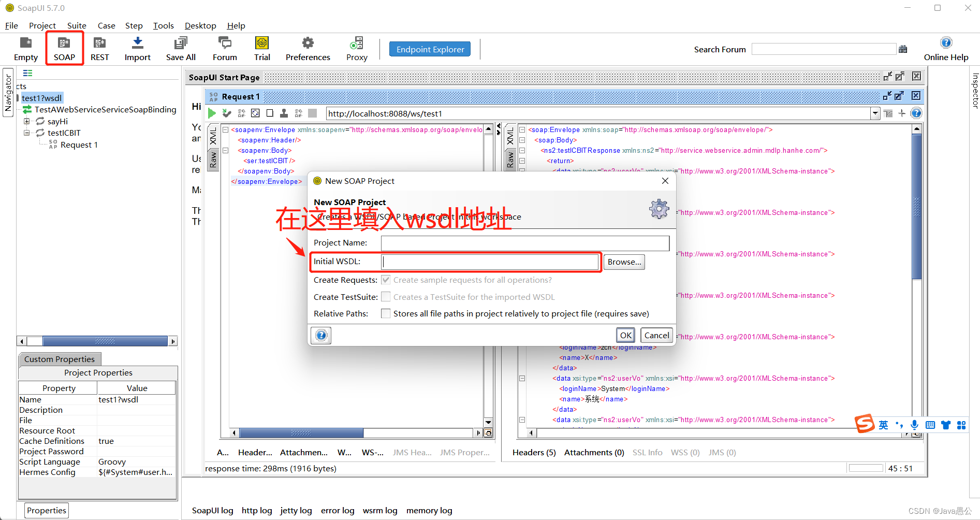Expand the sayHi operation node
980x520 pixels.
[x=26, y=121]
